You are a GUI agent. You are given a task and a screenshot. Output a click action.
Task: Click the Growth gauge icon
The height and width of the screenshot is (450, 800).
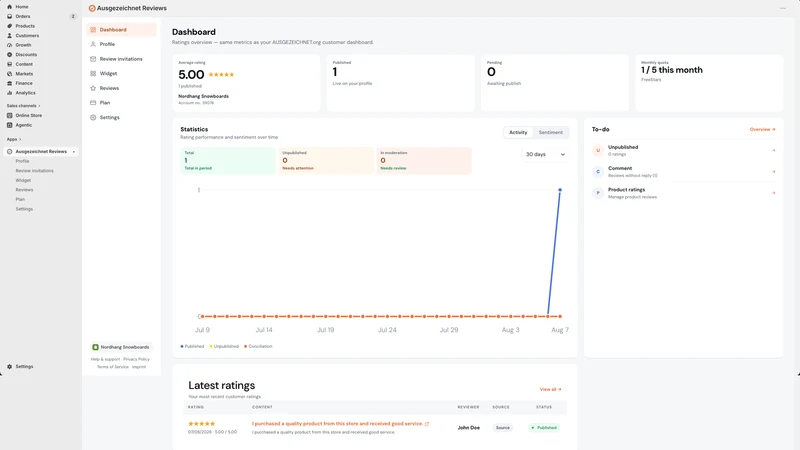[9, 45]
